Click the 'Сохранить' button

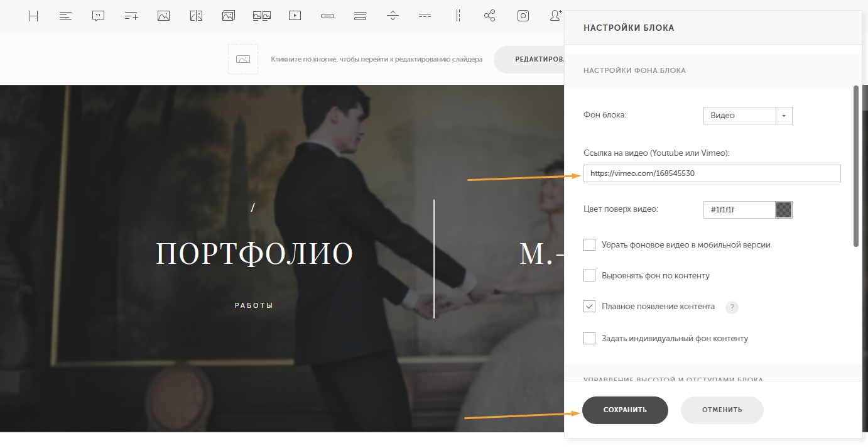point(625,410)
